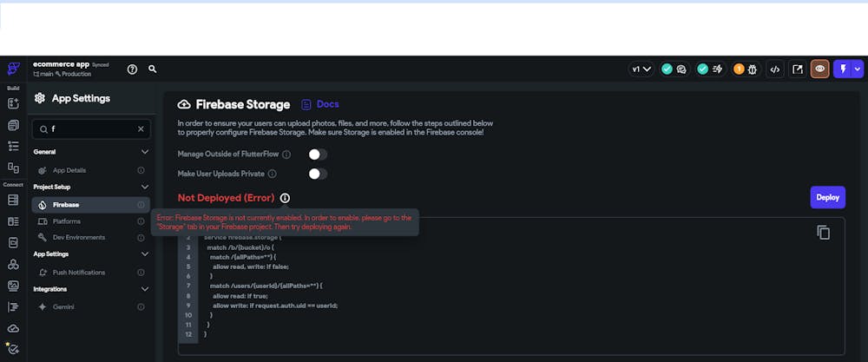The image size is (868, 362).
Task: Click code line 'allow read, write: if false;'
Action: click(251, 267)
